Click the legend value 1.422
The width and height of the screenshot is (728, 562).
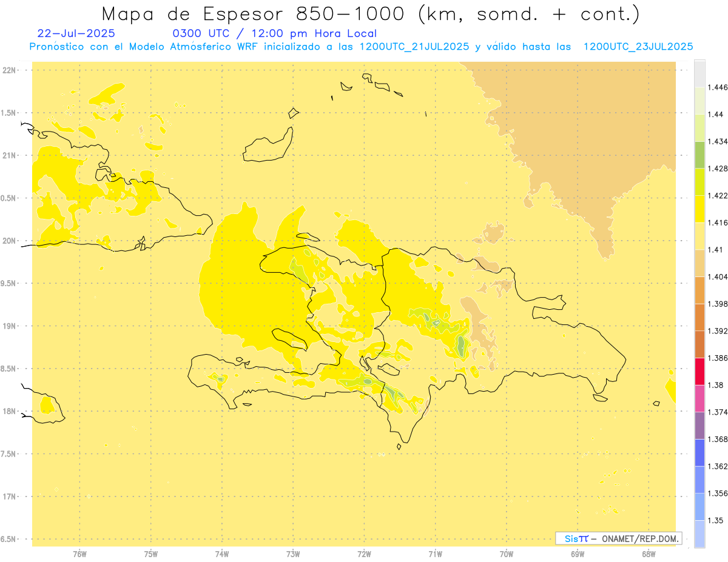coord(718,195)
